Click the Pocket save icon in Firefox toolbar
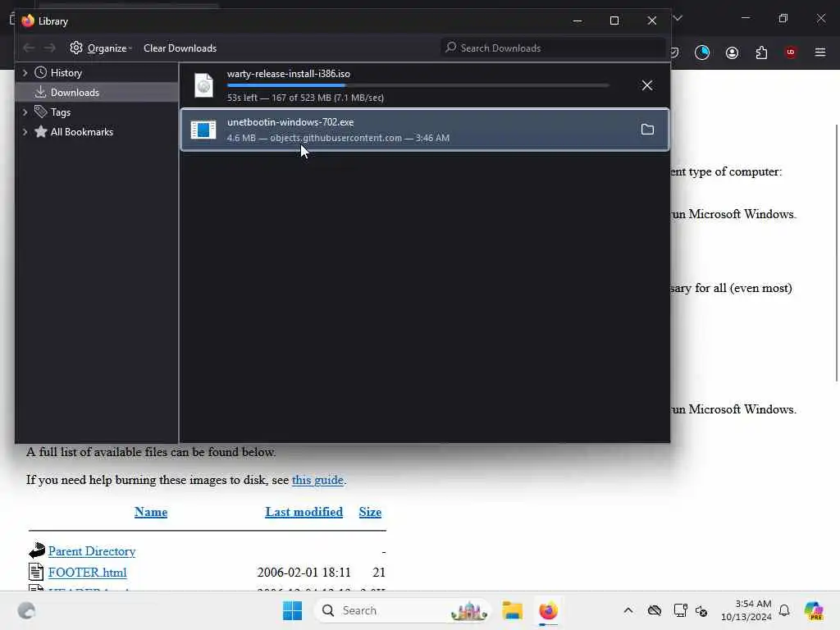This screenshot has height=630, width=840. [x=674, y=52]
